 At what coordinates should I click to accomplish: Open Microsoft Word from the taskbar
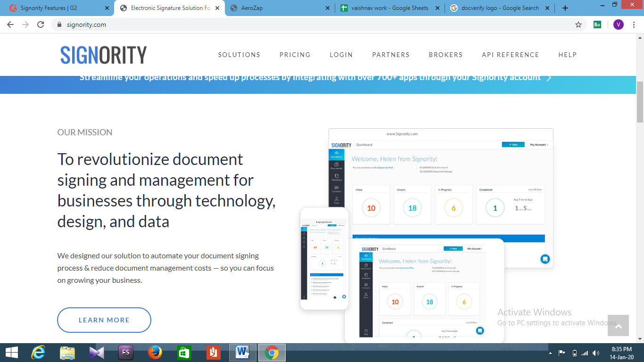[x=243, y=353]
